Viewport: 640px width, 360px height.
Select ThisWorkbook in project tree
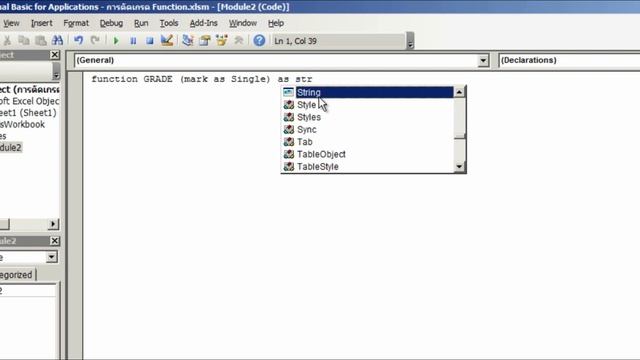[22, 124]
